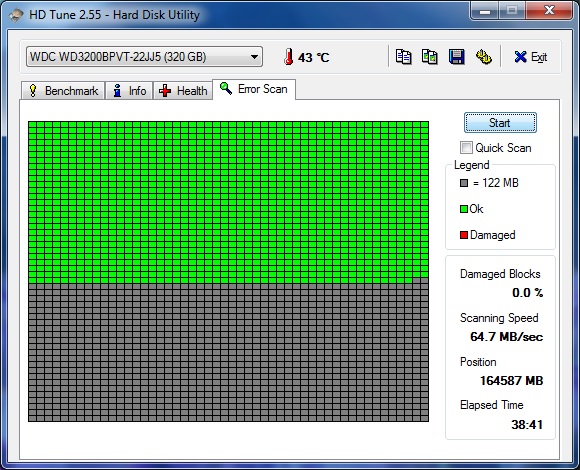The width and height of the screenshot is (580, 470).
Task: Click the copy screenshot to clipboard icon
Action: coord(430,57)
